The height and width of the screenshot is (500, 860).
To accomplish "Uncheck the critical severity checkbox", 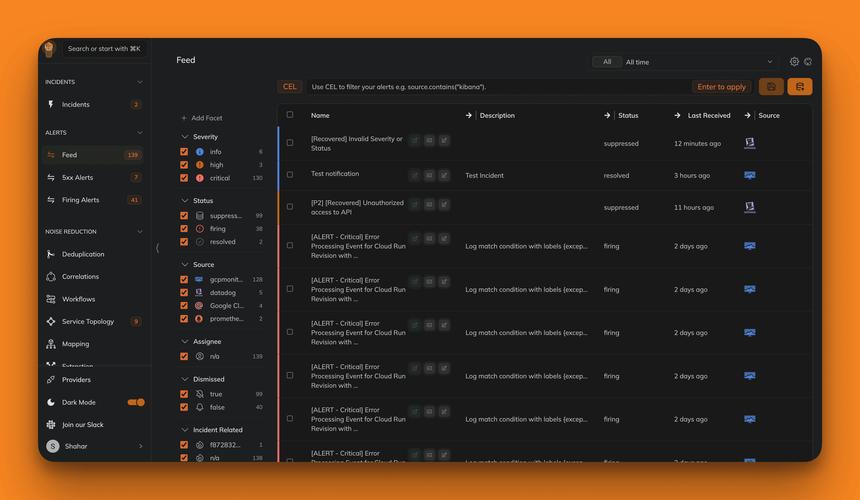I will pos(184,178).
